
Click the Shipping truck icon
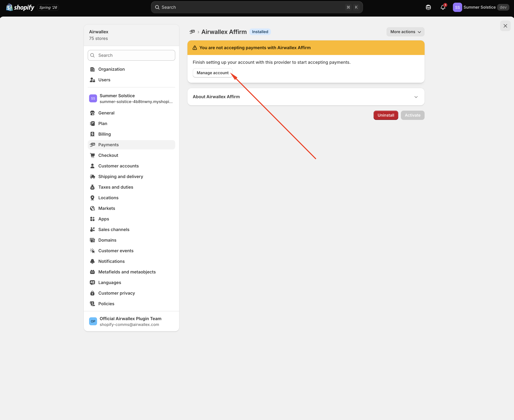[x=92, y=177]
